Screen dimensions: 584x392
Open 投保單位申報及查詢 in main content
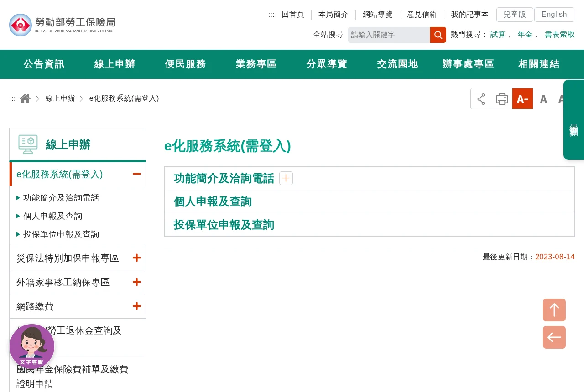(x=224, y=225)
